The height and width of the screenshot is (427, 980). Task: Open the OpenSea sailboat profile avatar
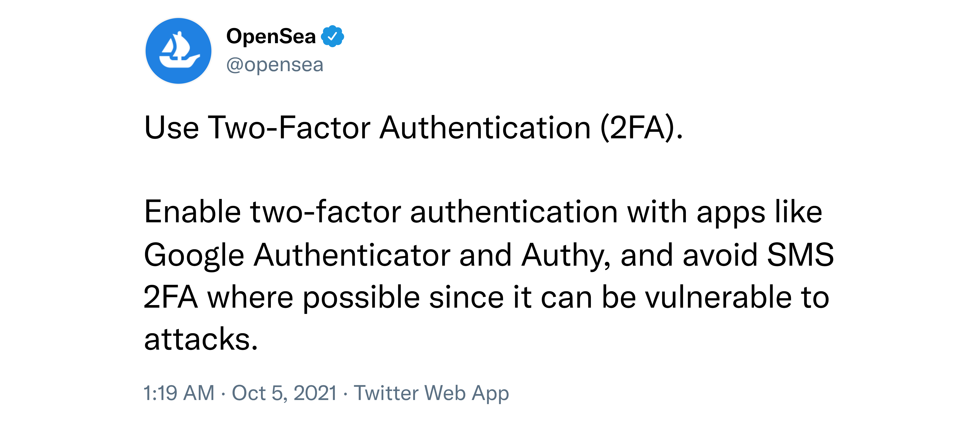coord(178,51)
